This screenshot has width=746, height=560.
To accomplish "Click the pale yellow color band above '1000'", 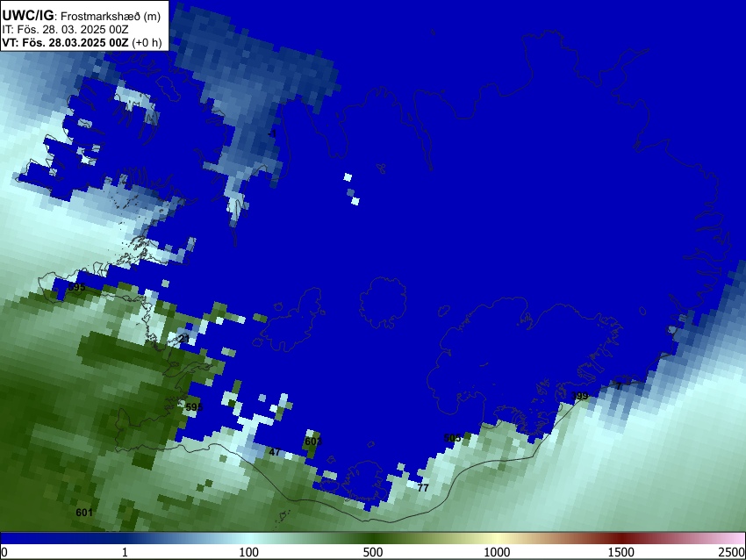I will point(497,539).
